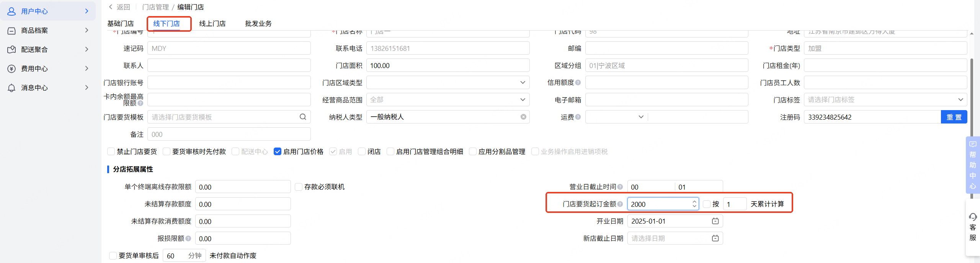Toggle 禁止门店要货 checkbox

coord(111,152)
